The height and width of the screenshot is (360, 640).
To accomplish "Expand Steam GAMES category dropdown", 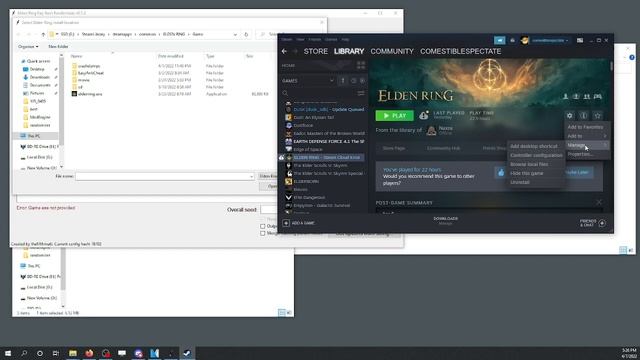I will tap(331, 81).
